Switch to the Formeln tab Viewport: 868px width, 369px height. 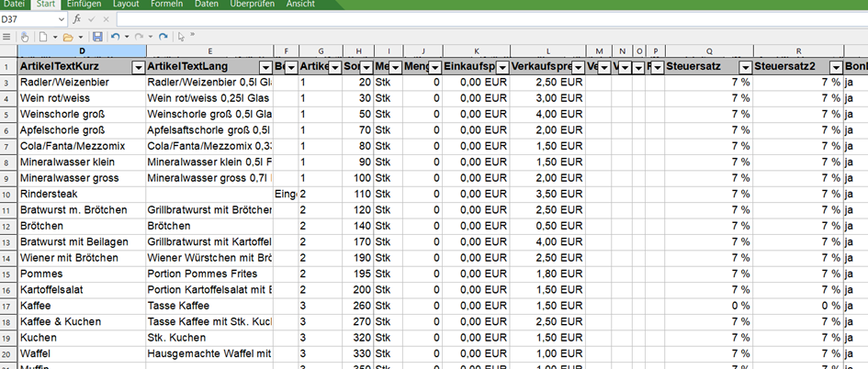(x=167, y=5)
